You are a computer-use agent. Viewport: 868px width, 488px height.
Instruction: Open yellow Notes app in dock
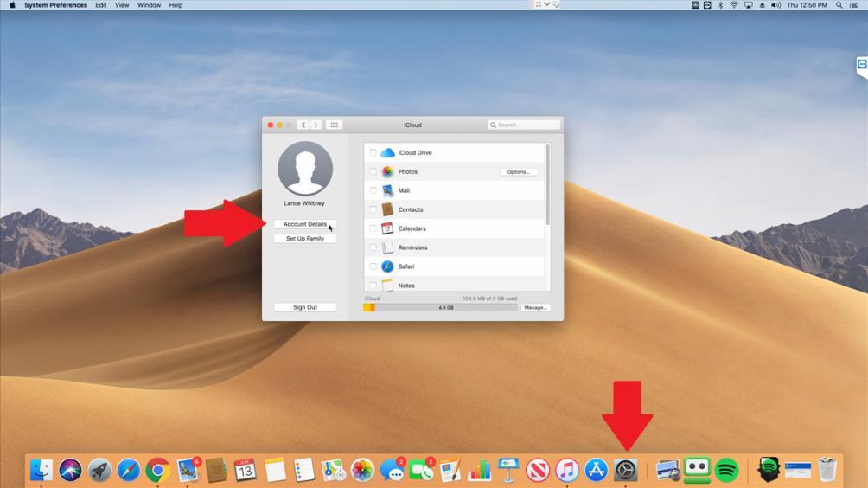pyautogui.click(x=275, y=471)
